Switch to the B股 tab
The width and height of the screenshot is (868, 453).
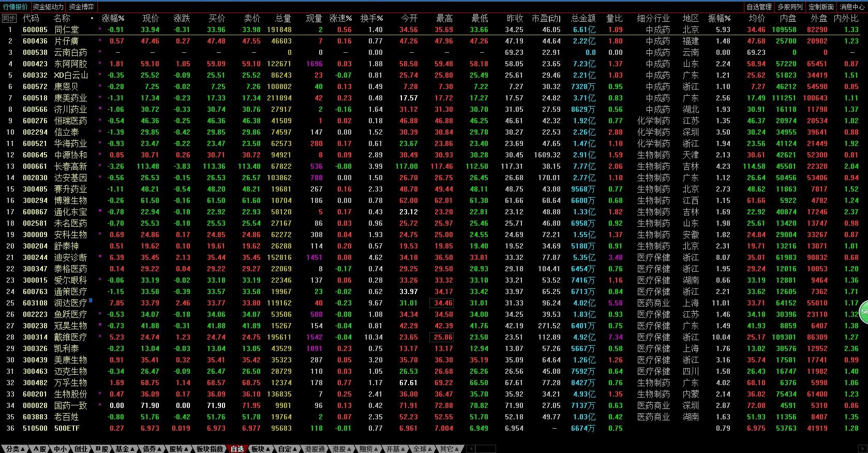tap(101, 449)
